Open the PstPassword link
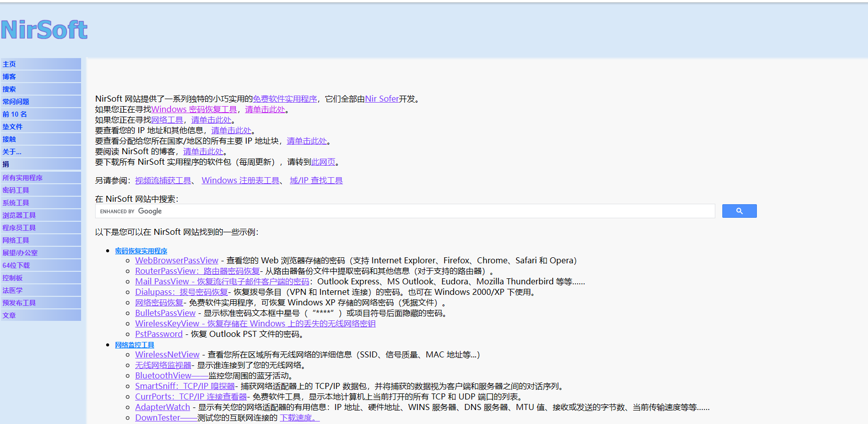The image size is (868, 424). click(159, 334)
